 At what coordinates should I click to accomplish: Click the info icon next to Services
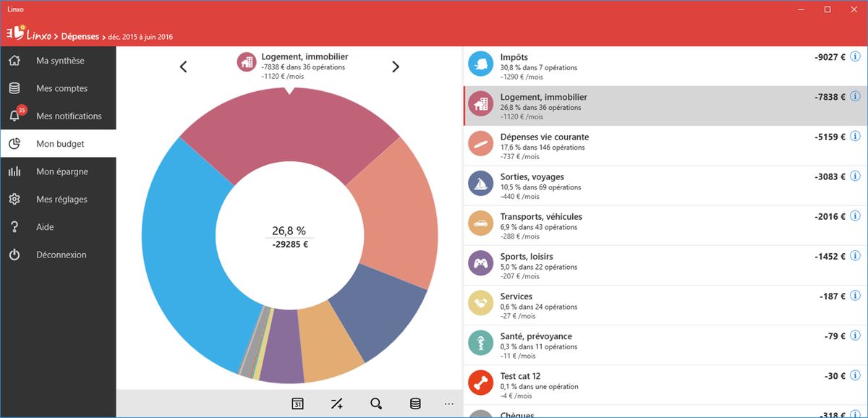coord(855,296)
